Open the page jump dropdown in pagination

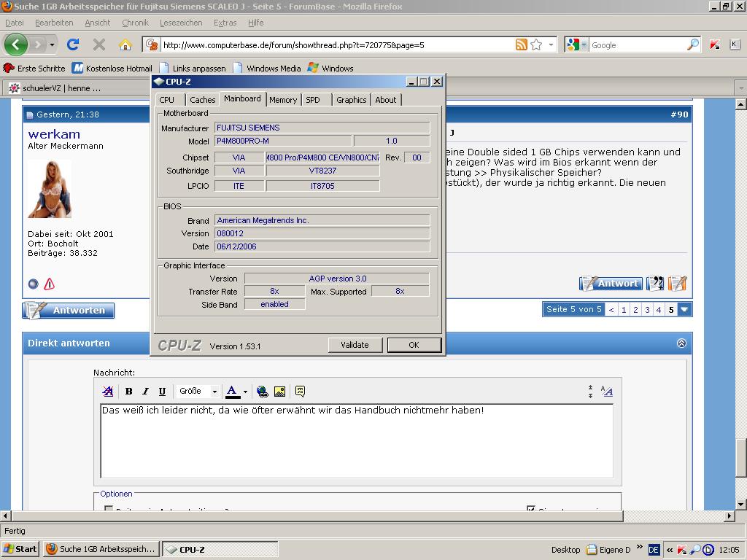pos(684,309)
